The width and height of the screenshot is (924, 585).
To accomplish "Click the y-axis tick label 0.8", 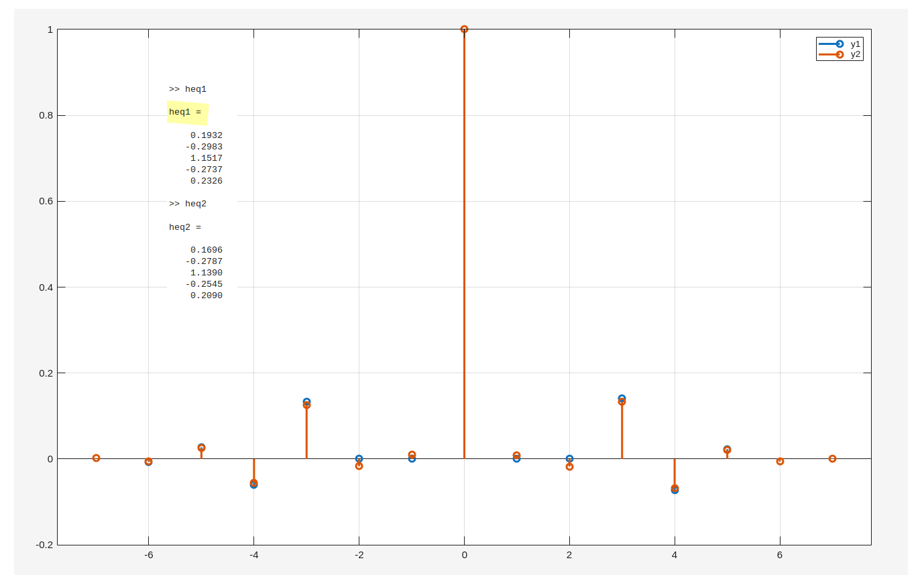I will (x=46, y=115).
